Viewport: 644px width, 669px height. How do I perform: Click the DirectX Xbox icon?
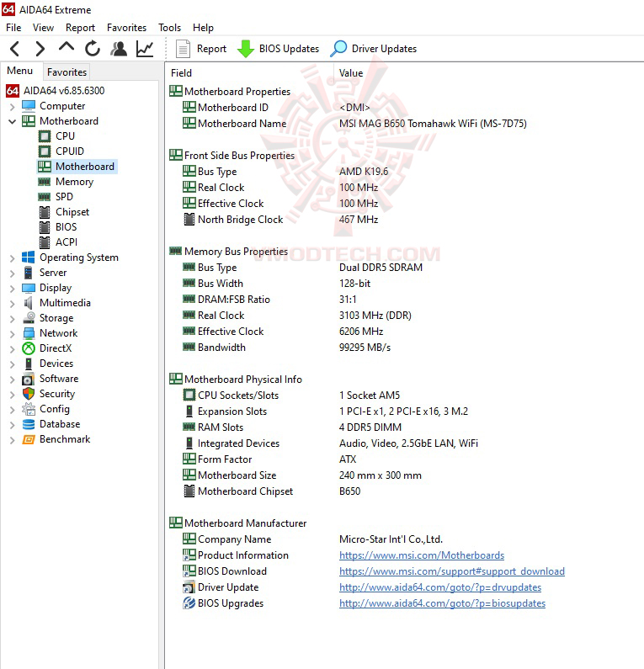tap(28, 348)
